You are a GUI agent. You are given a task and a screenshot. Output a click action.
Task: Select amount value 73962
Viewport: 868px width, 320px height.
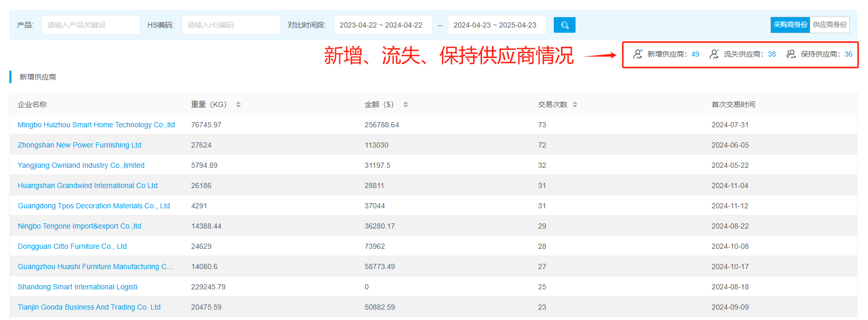[375, 246]
